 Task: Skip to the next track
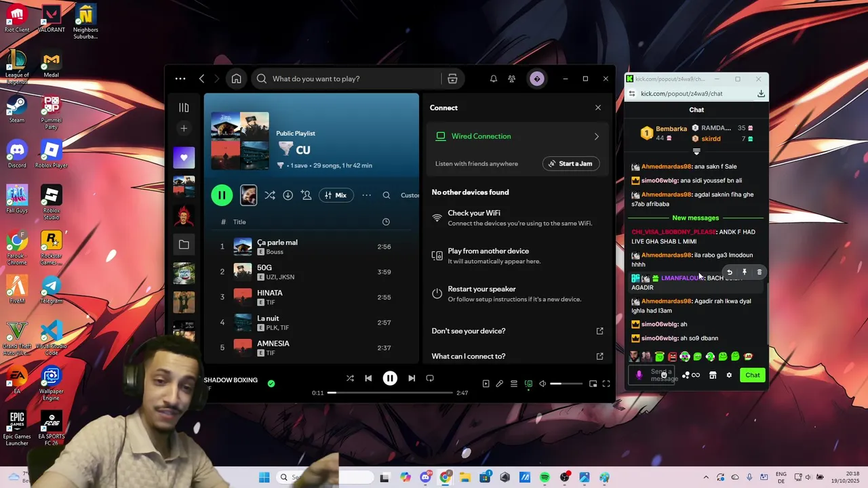click(x=412, y=378)
